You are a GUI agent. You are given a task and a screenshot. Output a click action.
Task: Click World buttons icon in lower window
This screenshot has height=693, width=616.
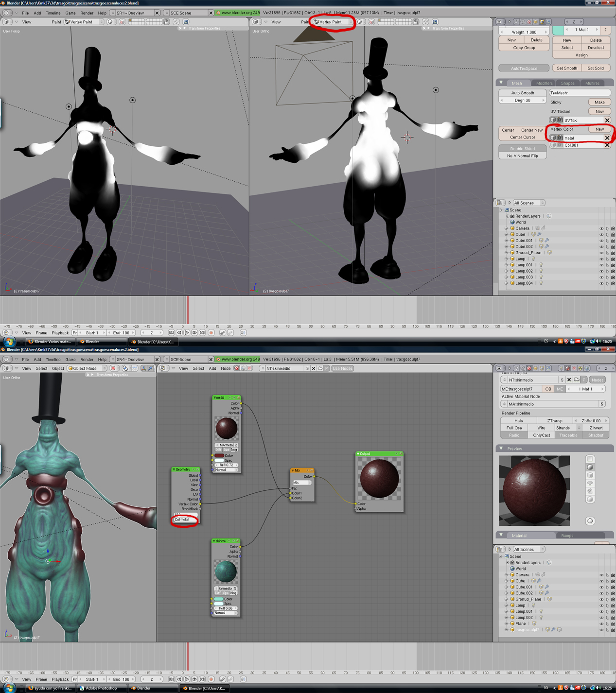click(x=587, y=368)
